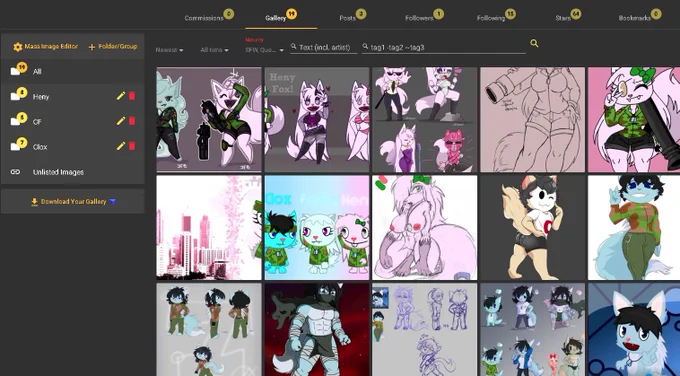Click the Heny folder icon with badge
Image resolution: width=680 pixels, height=376 pixels.
tap(18, 95)
